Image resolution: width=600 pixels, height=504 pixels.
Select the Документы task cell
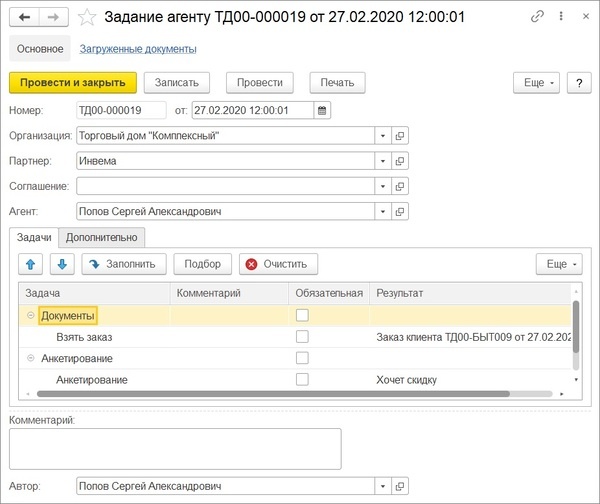[68, 316]
